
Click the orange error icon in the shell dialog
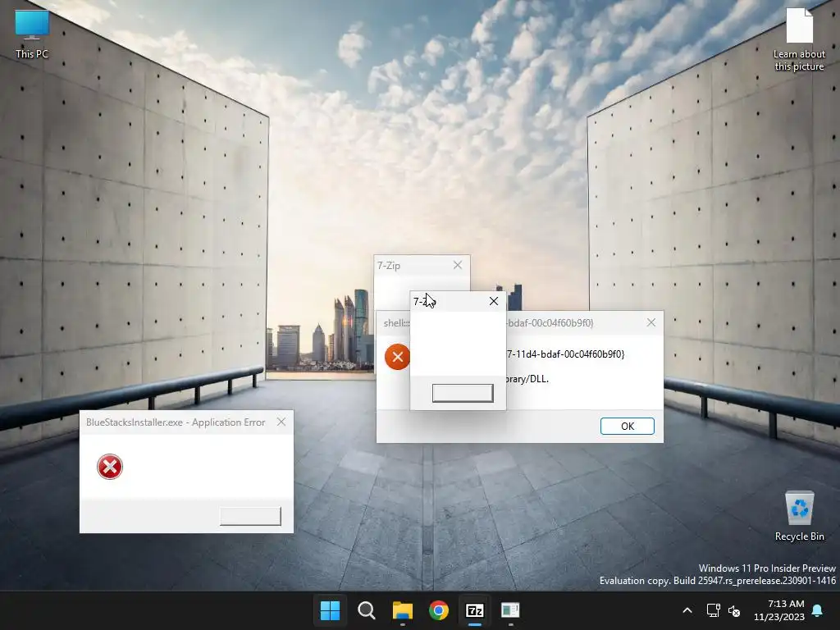[x=397, y=357]
